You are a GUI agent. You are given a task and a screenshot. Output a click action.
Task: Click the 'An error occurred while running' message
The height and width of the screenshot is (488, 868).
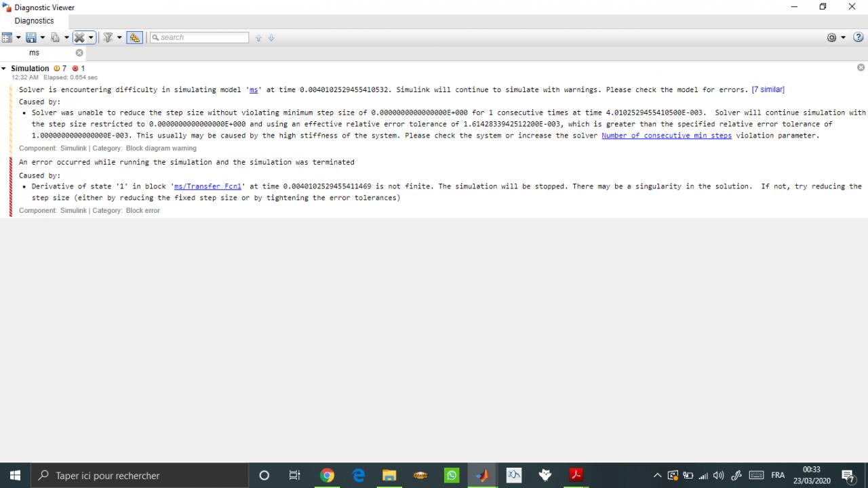[186, 163]
